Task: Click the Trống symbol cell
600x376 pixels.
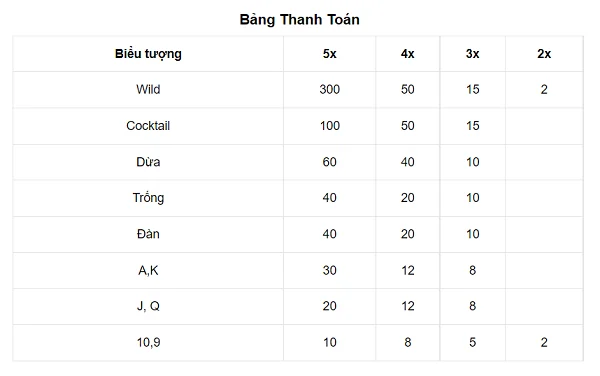Action: (148, 198)
